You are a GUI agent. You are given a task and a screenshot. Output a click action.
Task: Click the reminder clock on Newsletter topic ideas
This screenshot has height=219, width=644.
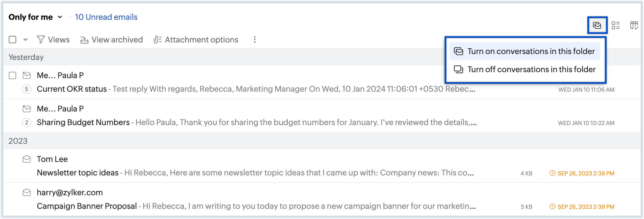point(552,173)
